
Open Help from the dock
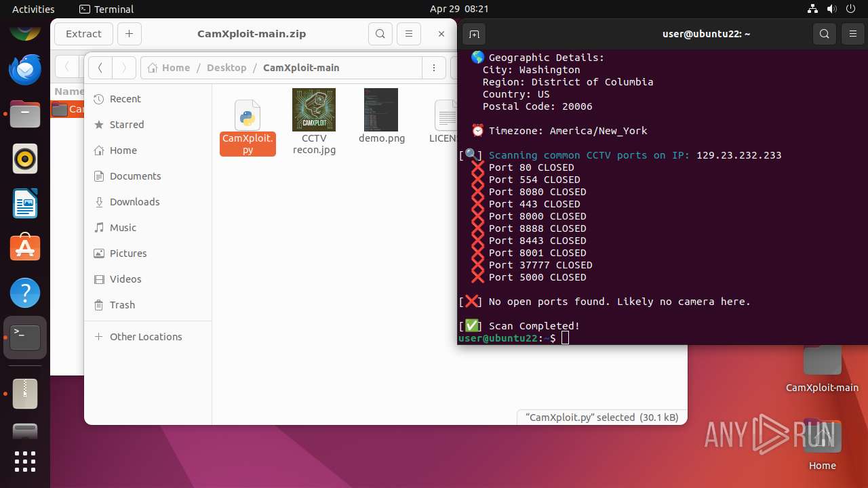25,293
